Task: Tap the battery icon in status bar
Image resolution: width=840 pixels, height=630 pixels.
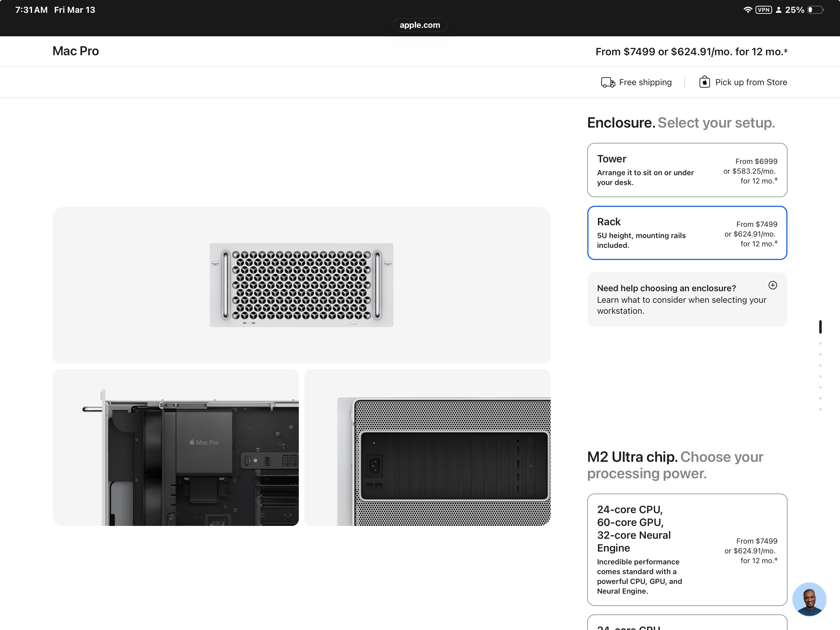Action: click(x=815, y=10)
